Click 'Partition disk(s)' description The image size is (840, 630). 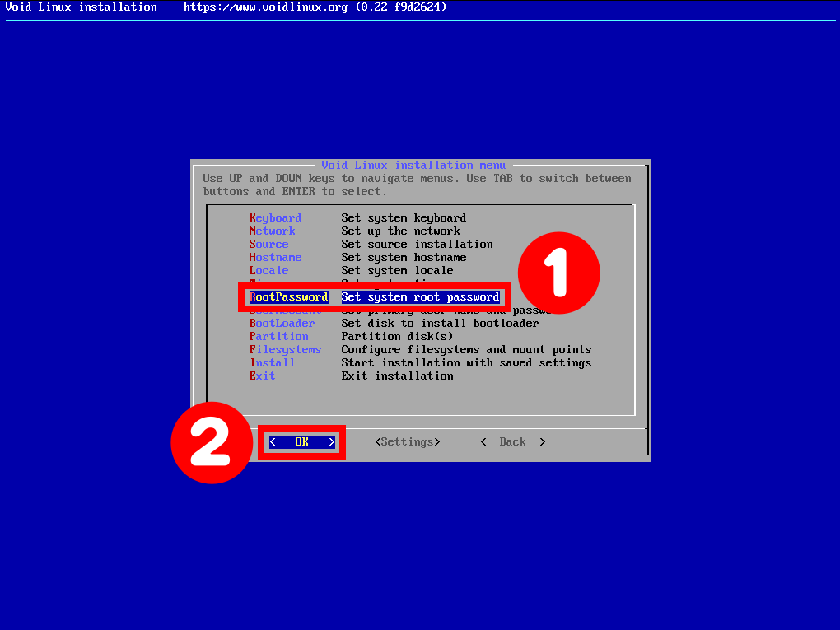(397, 337)
